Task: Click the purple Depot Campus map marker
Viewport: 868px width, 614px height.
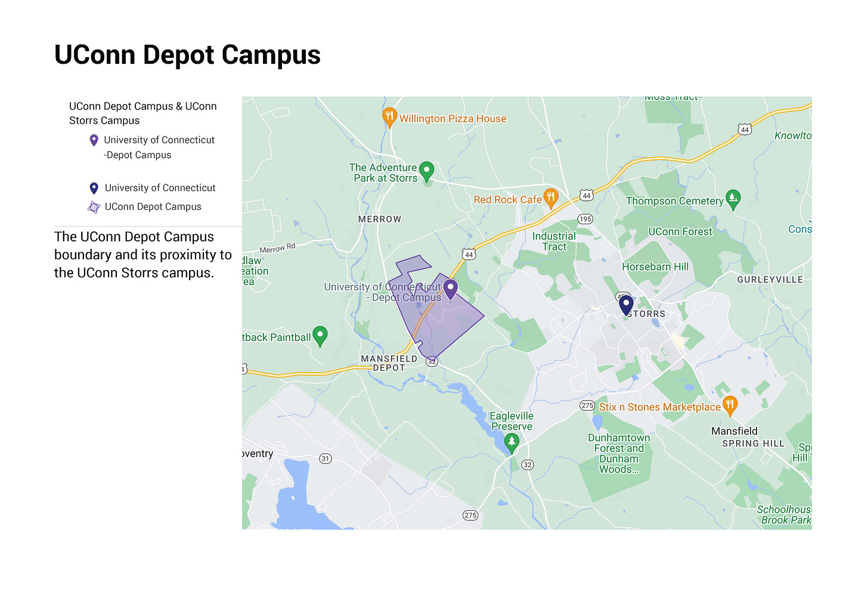Action: pos(451,289)
